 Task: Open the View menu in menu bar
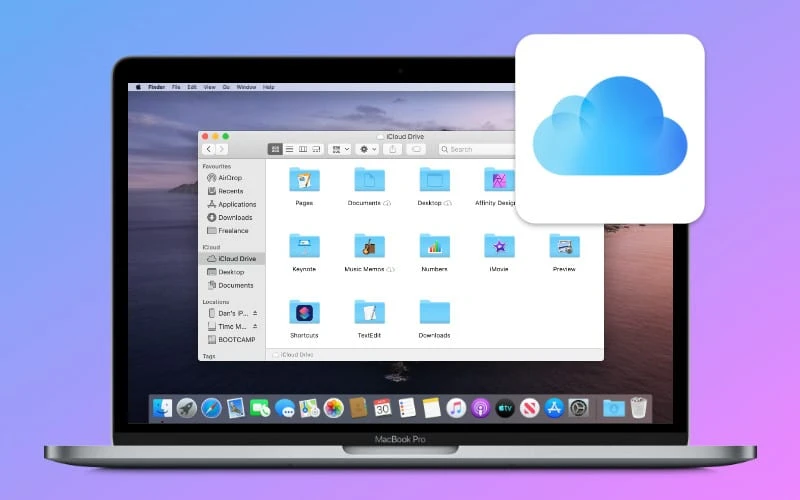209,88
